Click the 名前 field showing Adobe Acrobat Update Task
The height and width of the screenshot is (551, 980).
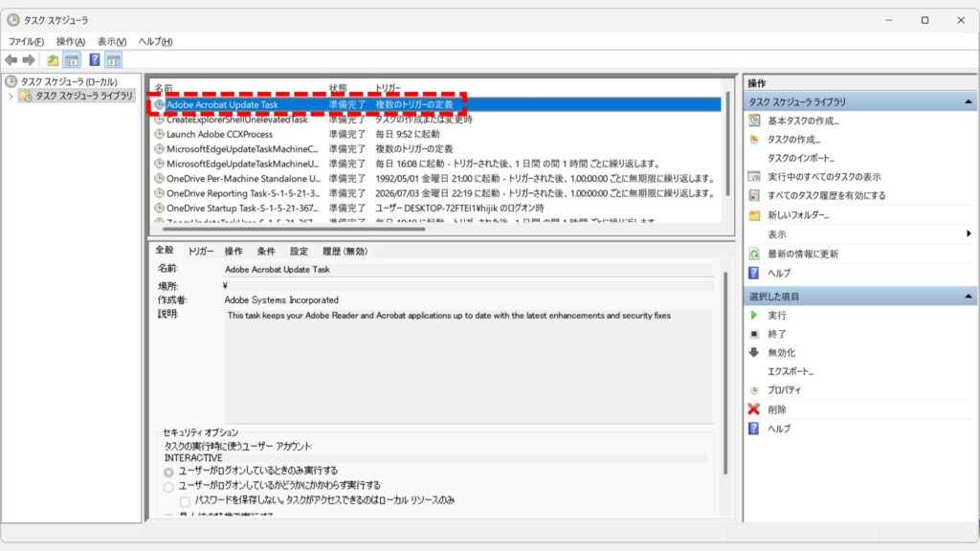point(468,270)
